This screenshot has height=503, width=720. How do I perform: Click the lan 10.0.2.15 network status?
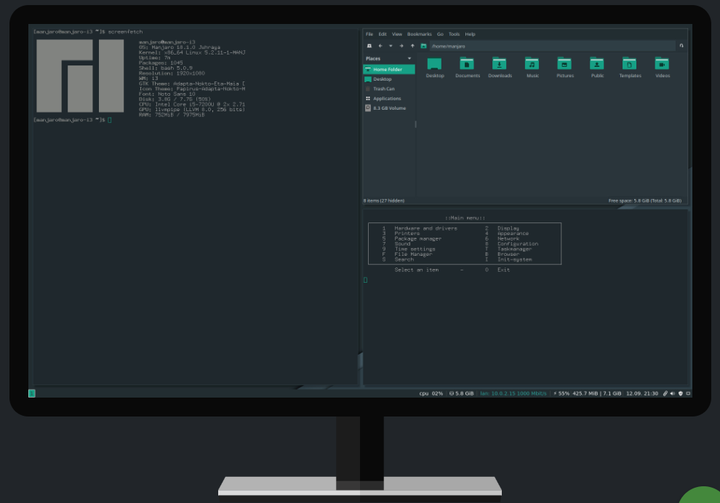click(x=513, y=393)
